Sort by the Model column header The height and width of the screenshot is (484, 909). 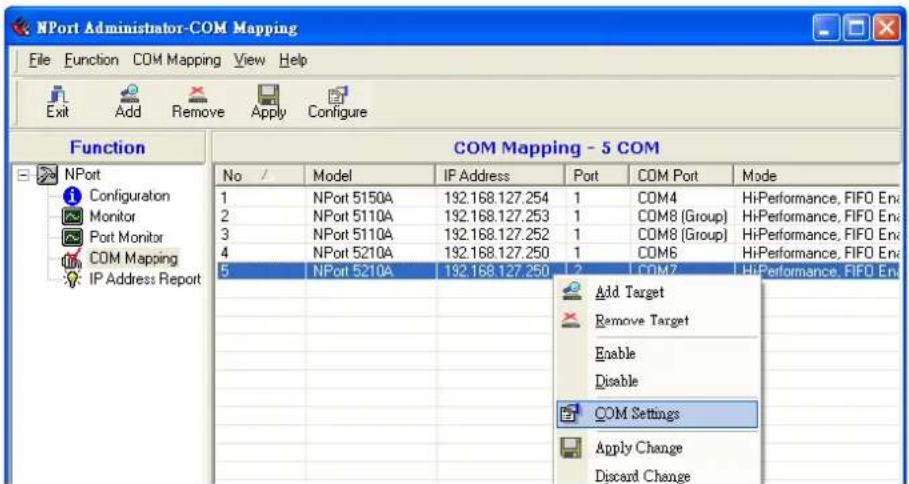click(370, 176)
